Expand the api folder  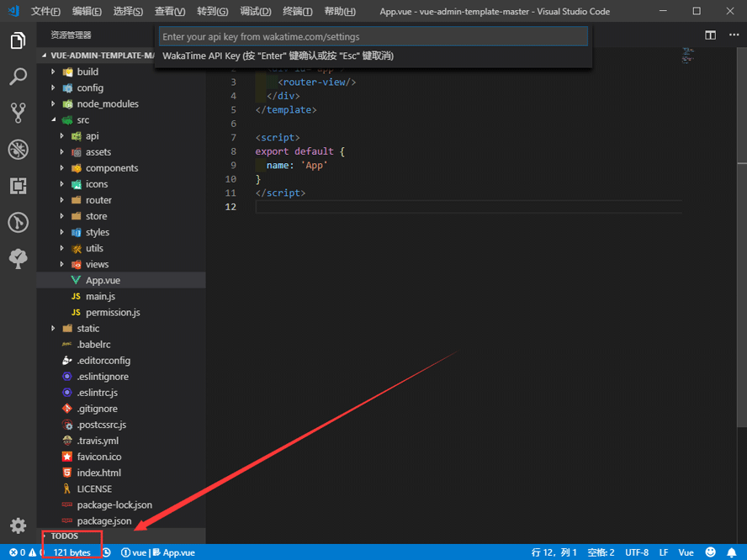coord(121,136)
